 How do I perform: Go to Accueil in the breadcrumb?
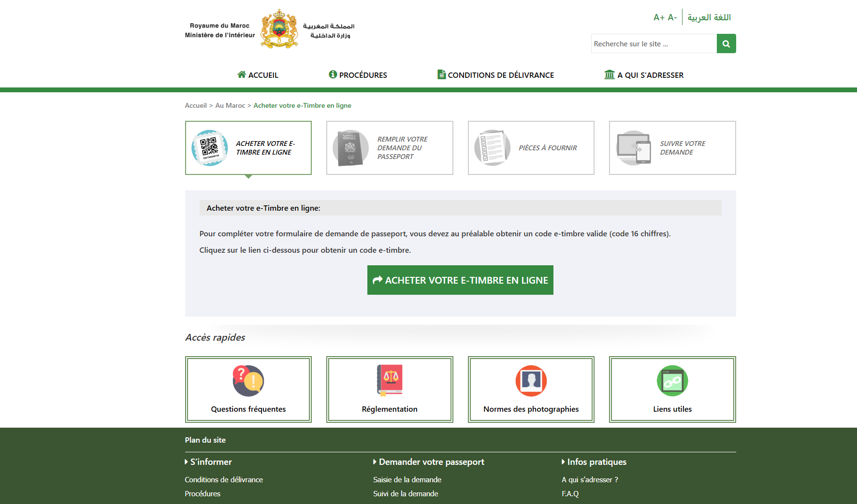(196, 105)
